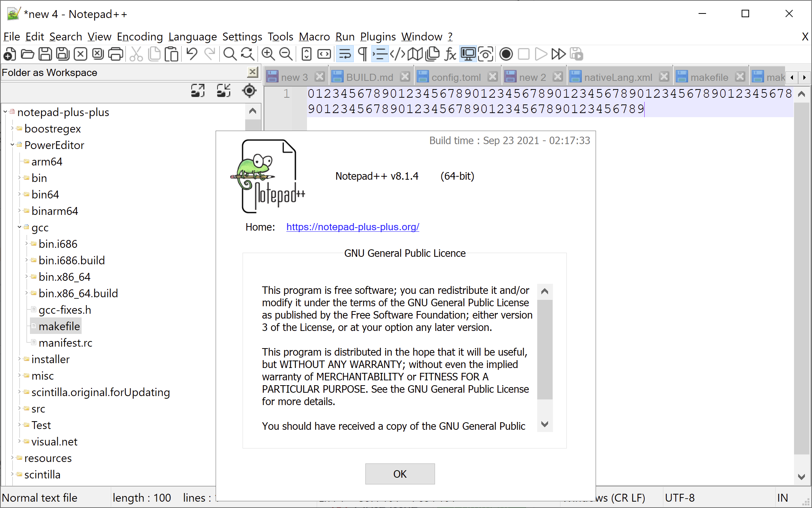Zoom out using toolbar icon
812x508 pixels.
coord(286,54)
